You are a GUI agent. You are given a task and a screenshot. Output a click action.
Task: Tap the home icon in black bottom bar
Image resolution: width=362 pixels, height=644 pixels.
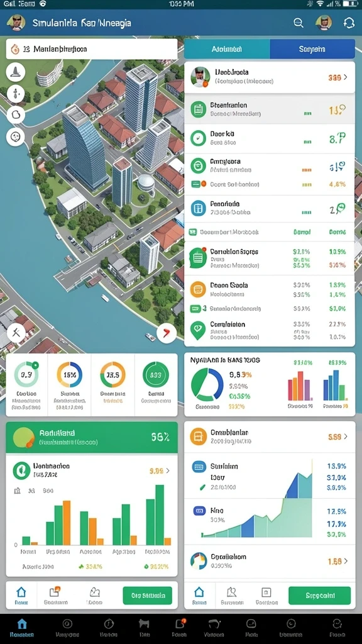click(x=22, y=625)
